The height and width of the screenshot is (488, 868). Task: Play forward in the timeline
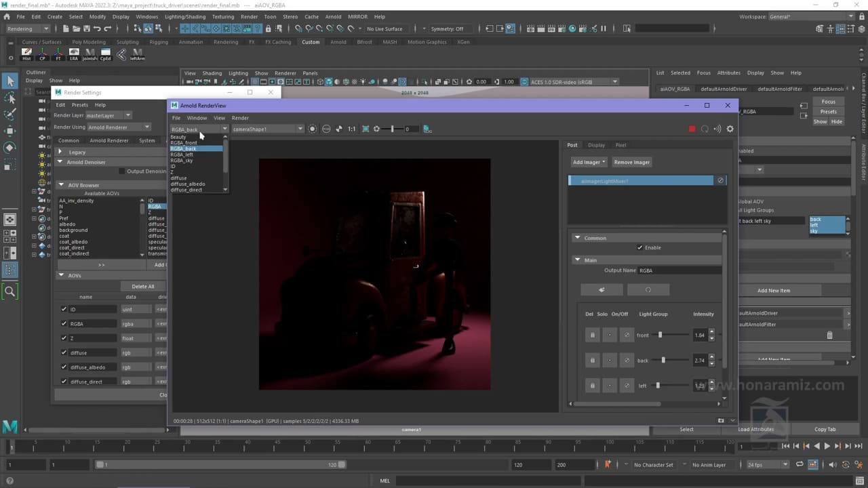(x=827, y=446)
